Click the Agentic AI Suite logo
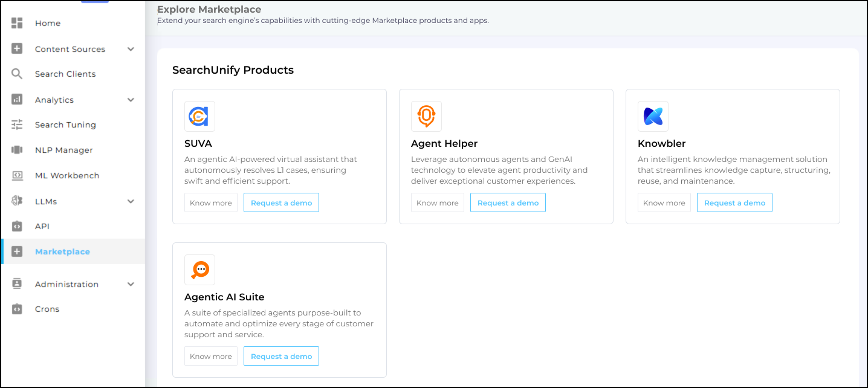 (199, 270)
